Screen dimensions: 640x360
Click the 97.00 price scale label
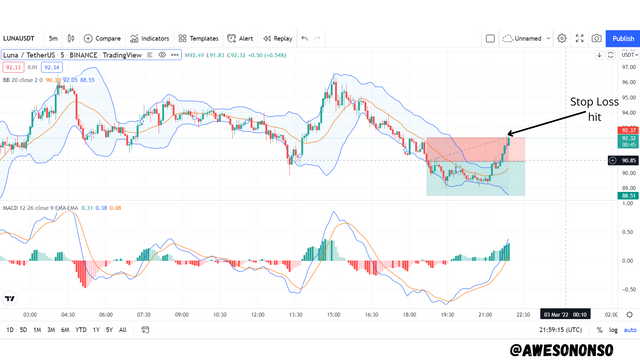[629, 67]
